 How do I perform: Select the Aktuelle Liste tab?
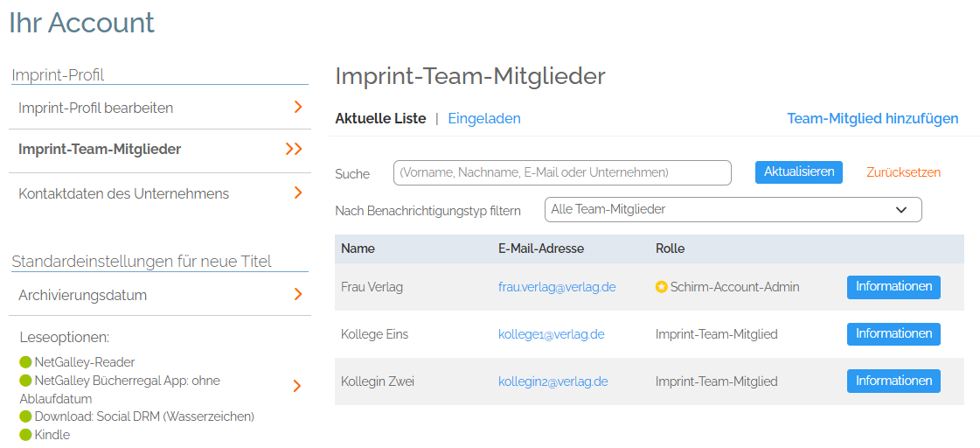[x=380, y=118]
